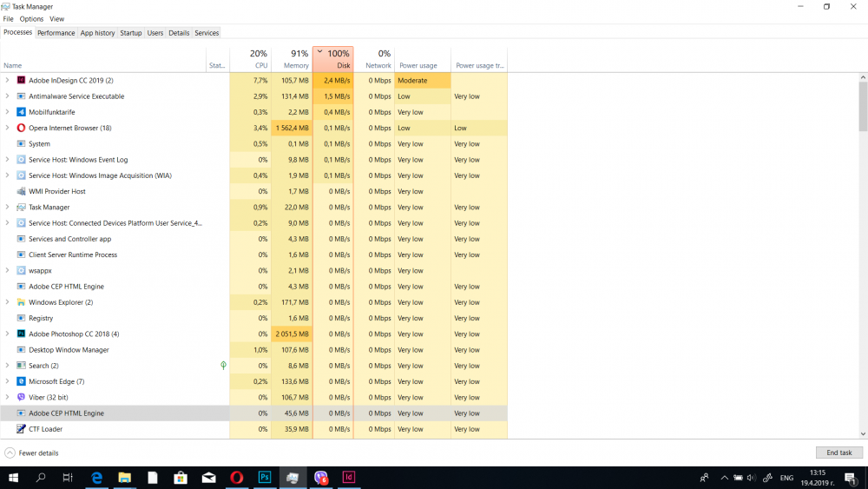868x489 pixels.
Task: Click the ENG language indicator
Action: coord(786,478)
